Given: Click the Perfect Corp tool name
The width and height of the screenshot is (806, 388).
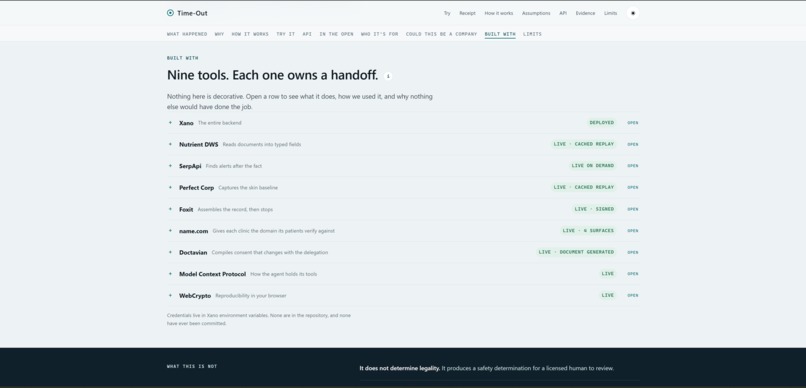Looking at the screenshot, I should pyautogui.click(x=196, y=188).
